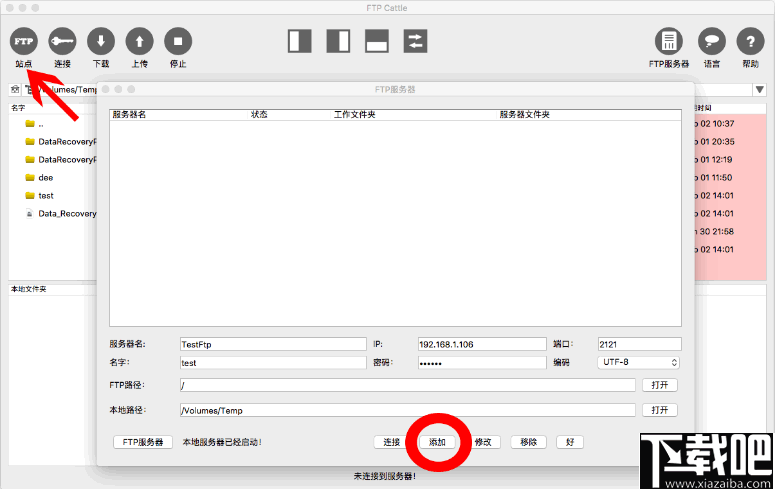Click the 本地文件夹 panel label

[29, 289]
